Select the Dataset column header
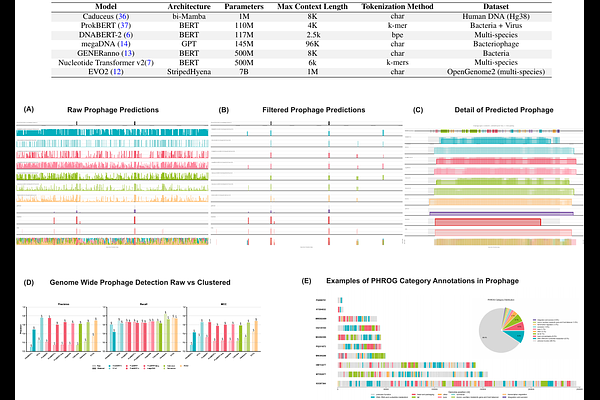 click(x=500, y=8)
